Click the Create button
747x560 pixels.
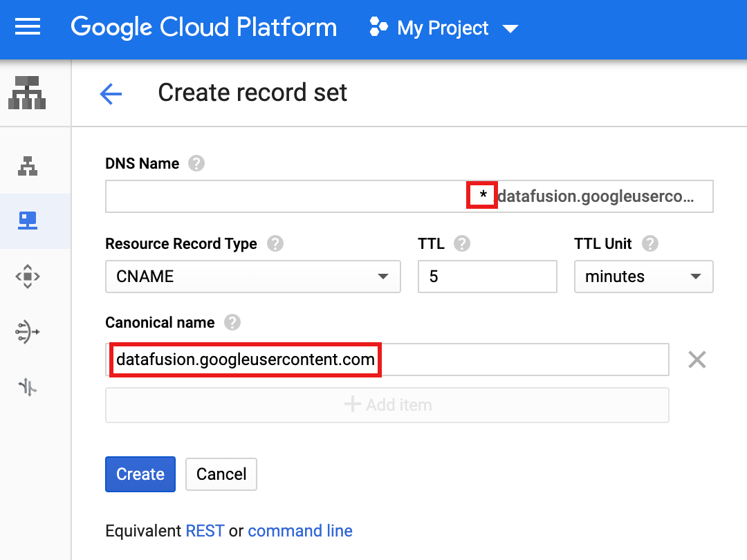tap(140, 474)
